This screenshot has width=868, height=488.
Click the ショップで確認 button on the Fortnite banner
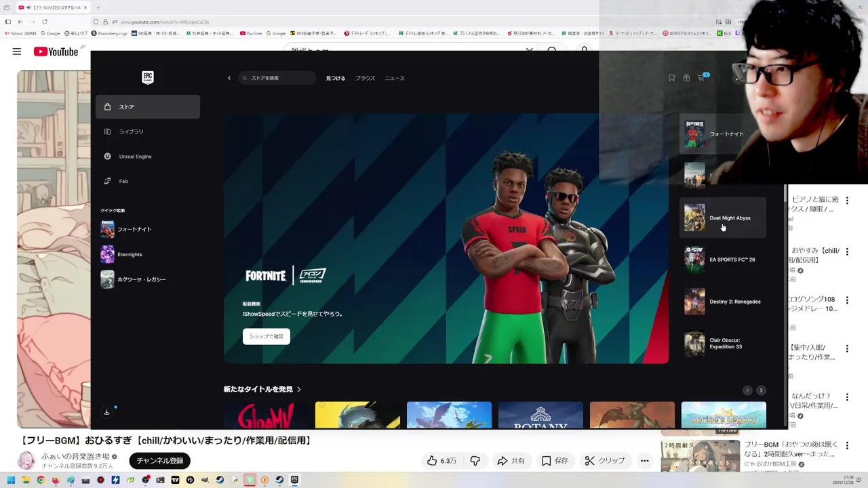[267, 336]
